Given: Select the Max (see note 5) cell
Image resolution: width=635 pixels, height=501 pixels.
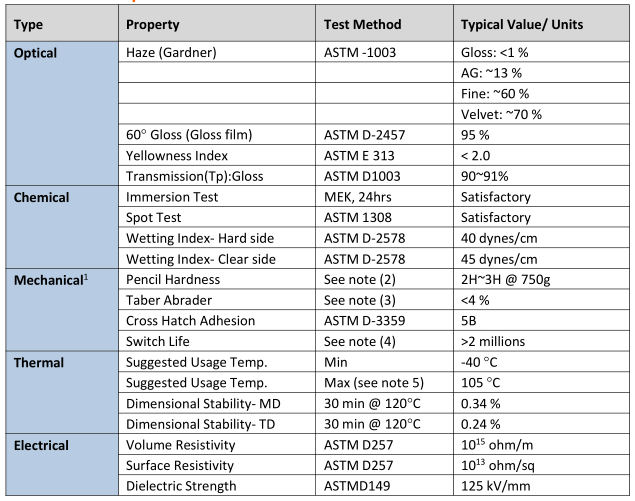Looking at the screenshot, I should pos(384,382).
